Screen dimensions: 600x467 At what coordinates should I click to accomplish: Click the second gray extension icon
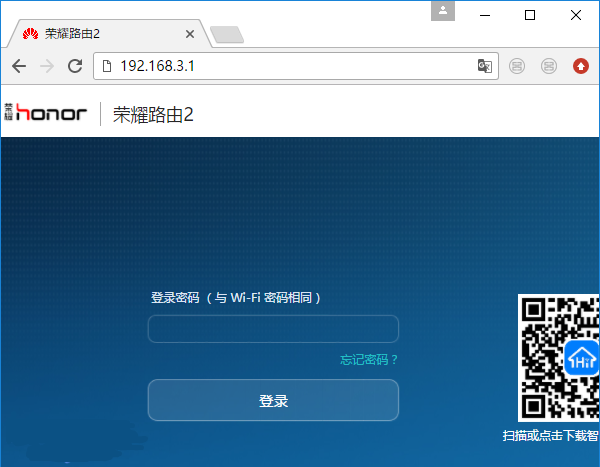coord(549,66)
